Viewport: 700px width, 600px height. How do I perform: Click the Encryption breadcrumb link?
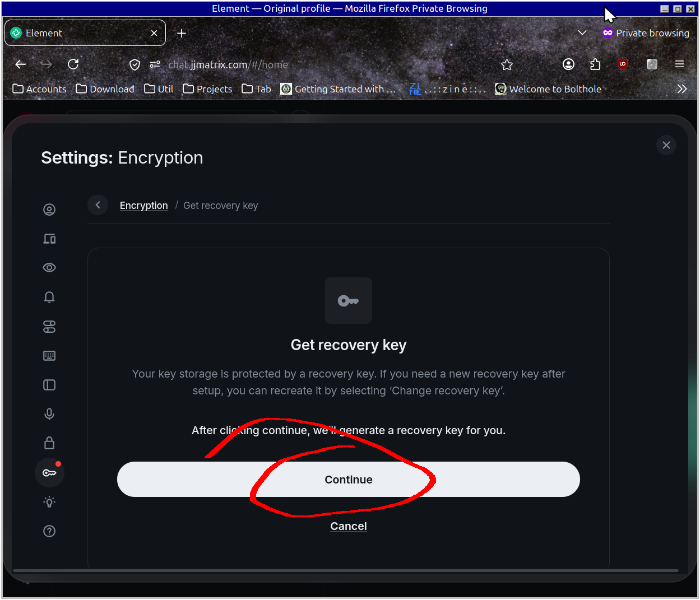click(x=144, y=206)
